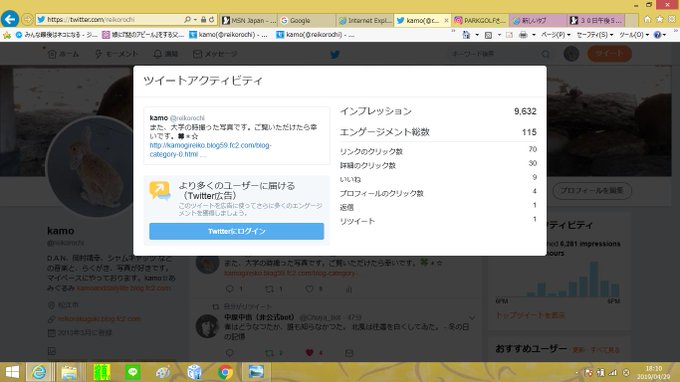Image resolution: width=680 pixels, height=382 pixels.
Task: Open the kamogireiko blog link in the modal
Action: coord(210,150)
